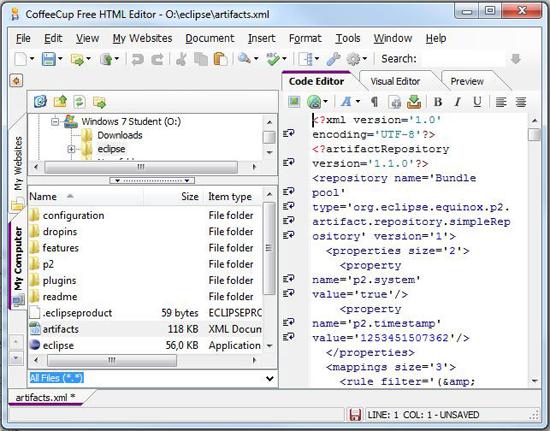Switch to the Visual Editor tab

[395, 81]
